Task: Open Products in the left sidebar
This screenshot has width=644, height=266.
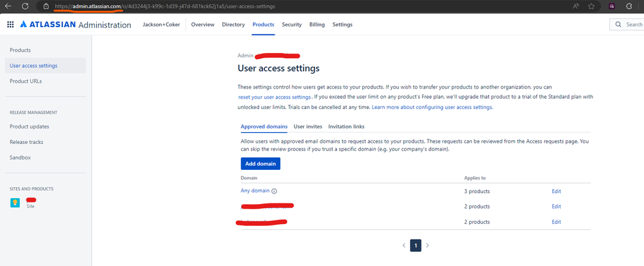Action: [x=20, y=50]
